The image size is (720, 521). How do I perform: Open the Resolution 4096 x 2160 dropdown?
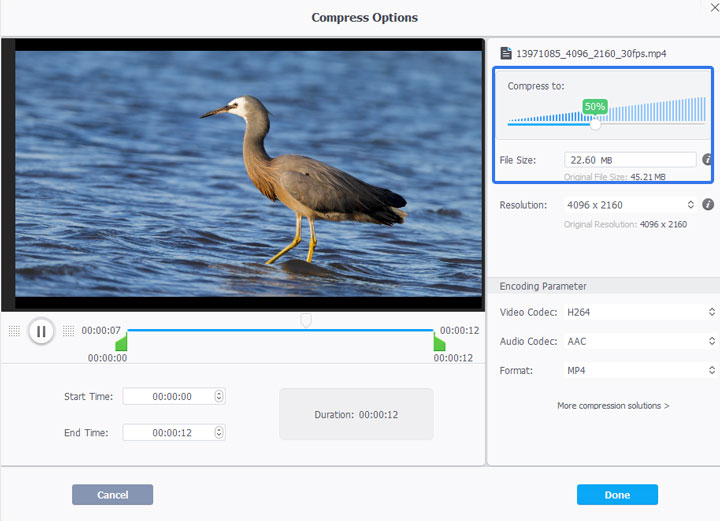tap(630, 205)
